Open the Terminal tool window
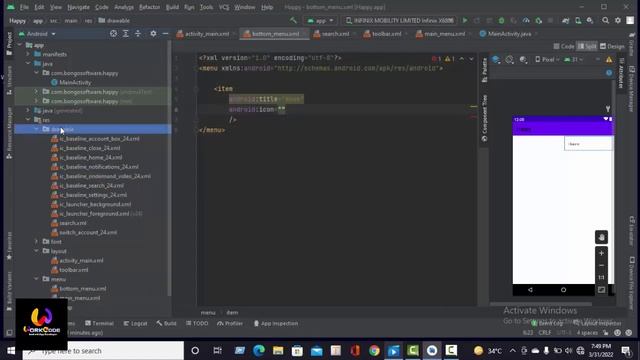640x360 pixels. pos(99,323)
